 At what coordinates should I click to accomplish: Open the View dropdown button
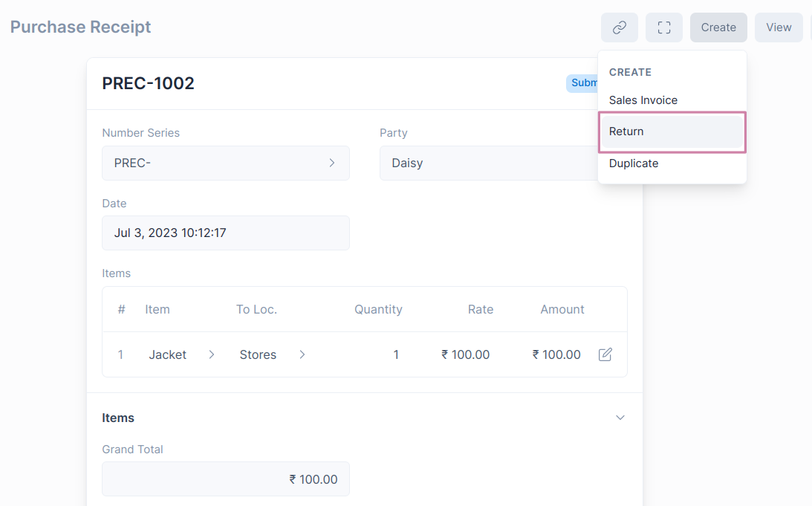[778, 27]
